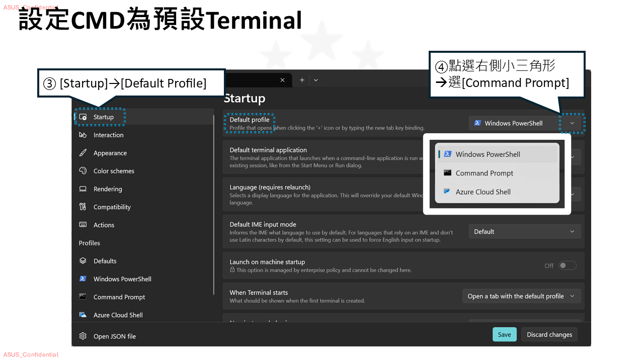Viewport: 644px width, 362px height.
Task: Click the Profiles section header
Action: tap(89, 243)
